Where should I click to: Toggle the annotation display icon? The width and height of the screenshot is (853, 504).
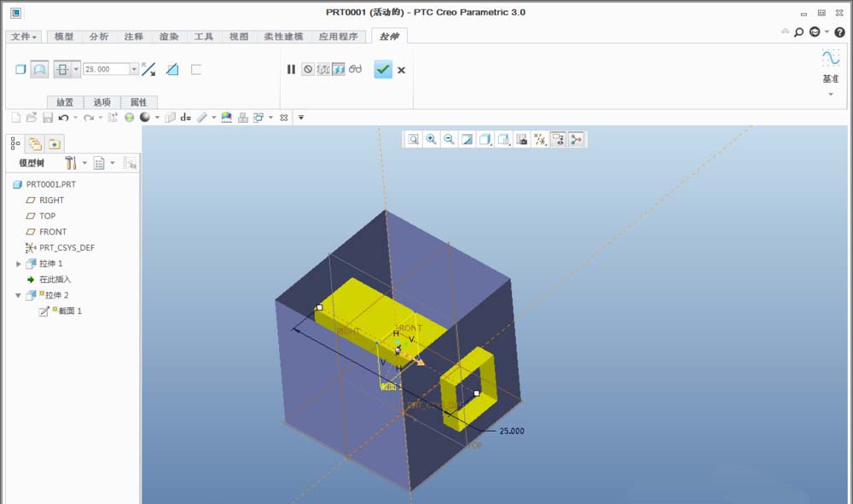[558, 140]
